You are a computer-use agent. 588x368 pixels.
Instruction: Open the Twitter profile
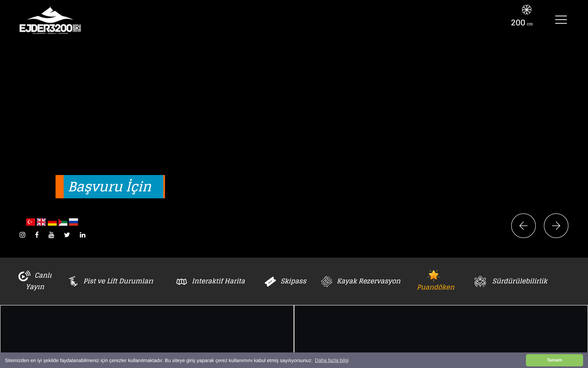tap(67, 235)
